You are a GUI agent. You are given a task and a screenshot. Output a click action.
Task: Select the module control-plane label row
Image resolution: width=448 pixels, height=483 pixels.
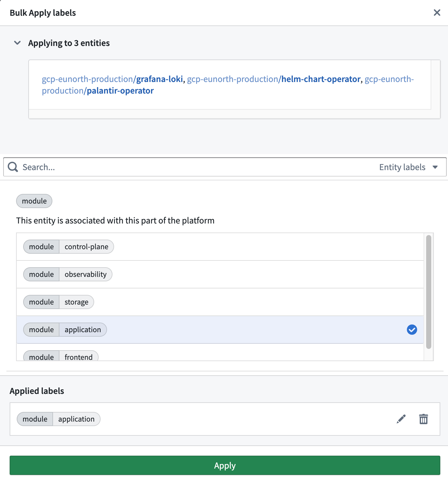click(220, 247)
